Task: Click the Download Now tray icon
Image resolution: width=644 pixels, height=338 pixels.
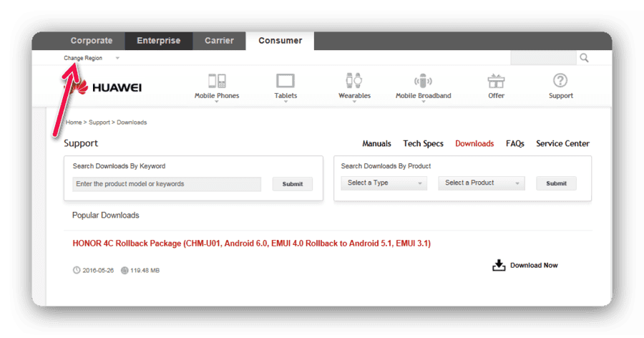Action: click(x=499, y=265)
